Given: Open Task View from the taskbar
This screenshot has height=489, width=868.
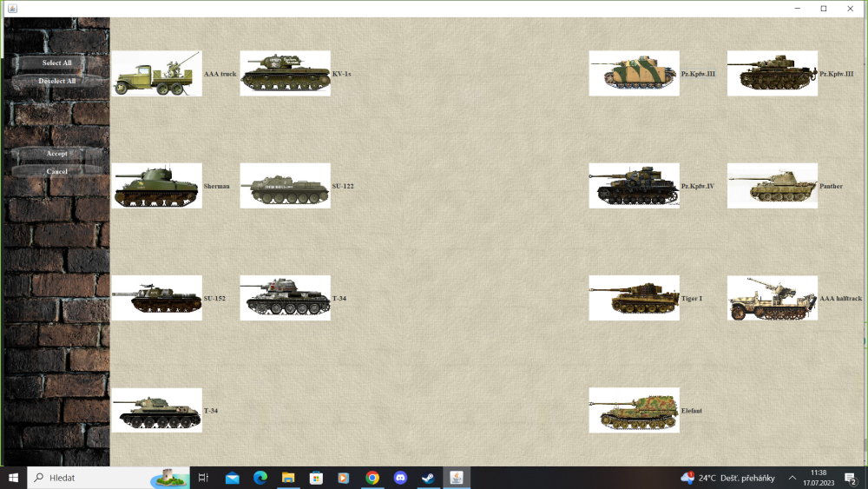Looking at the screenshot, I should pyautogui.click(x=203, y=478).
